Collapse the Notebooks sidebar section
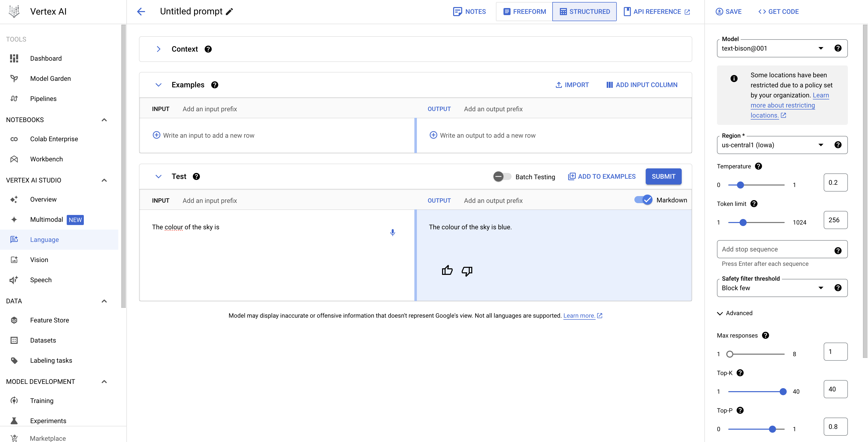 click(x=104, y=120)
